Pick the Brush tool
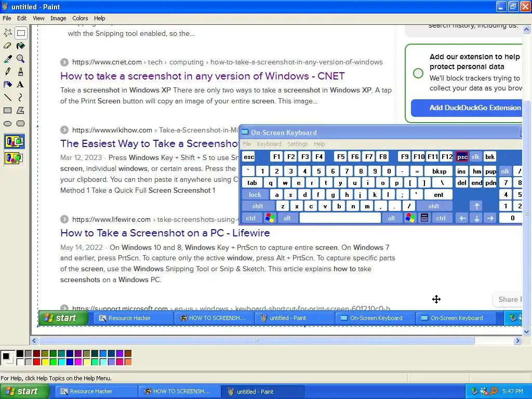Viewport: 532px width, 399px height. coord(21,72)
